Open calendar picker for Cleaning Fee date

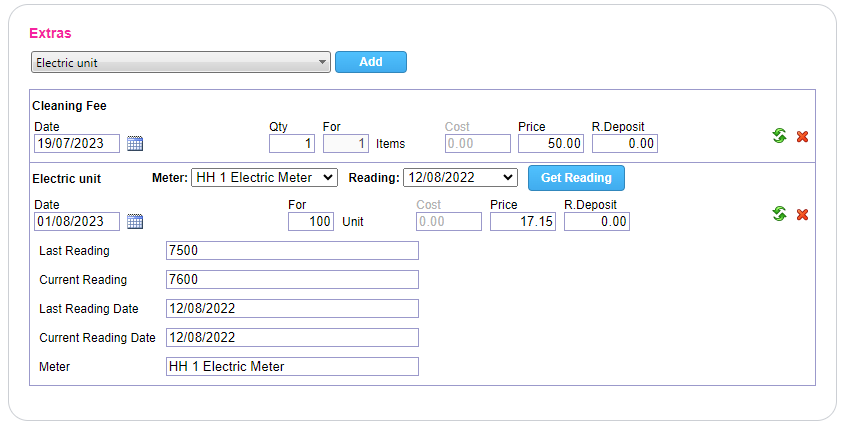point(135,143)
